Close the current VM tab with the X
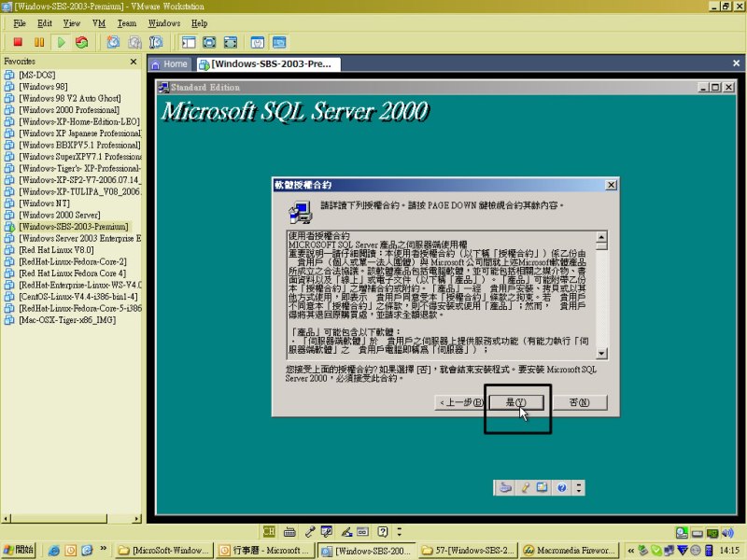The width and height of the screenshot is (747, 560). tap(736, 63)
